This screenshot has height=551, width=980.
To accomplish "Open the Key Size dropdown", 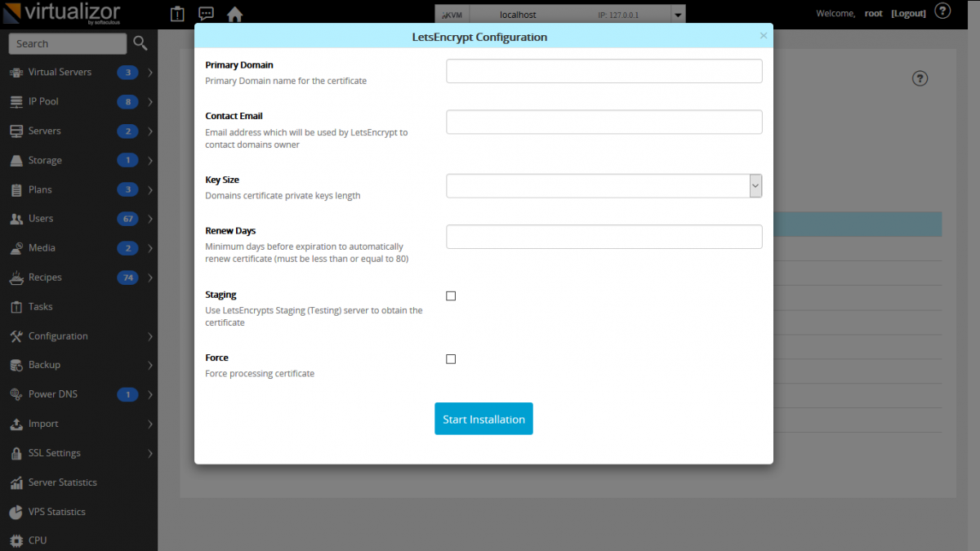I will (x=755, y=185).
